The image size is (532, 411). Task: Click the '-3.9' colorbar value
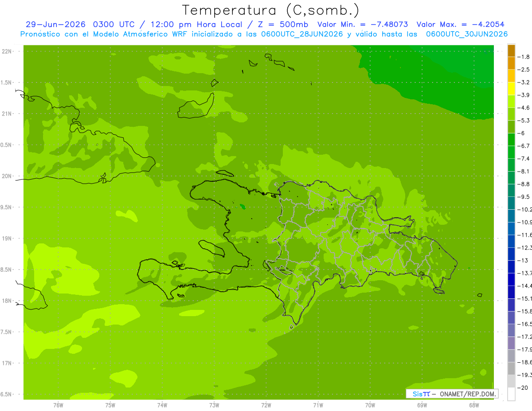click(x=524, y=95)
